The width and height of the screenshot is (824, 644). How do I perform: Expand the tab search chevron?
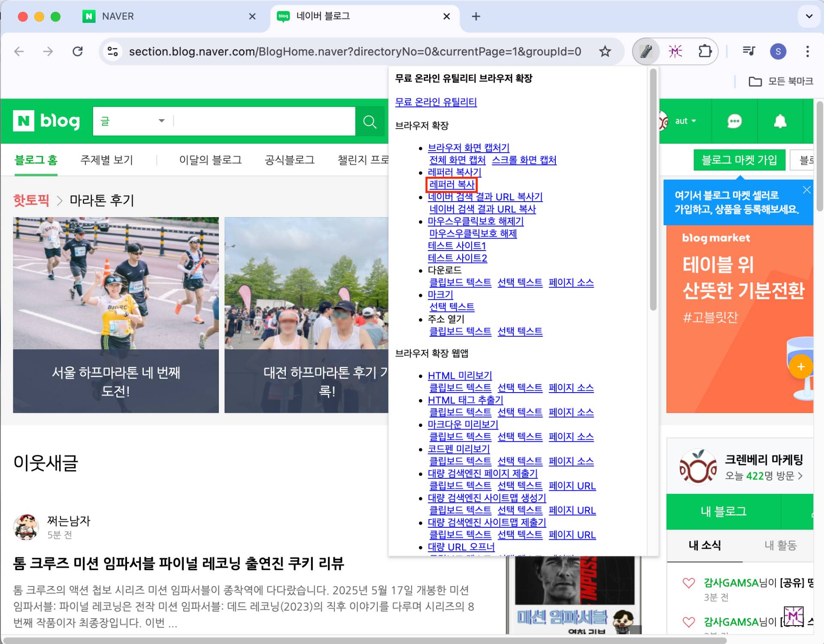[x=809, y=16]
